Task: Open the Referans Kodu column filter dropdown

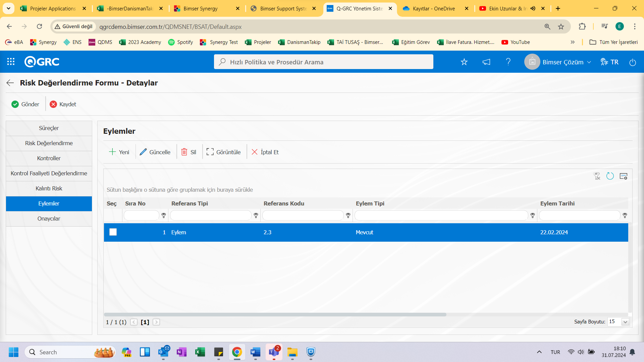Action: click(x=348, y=215)
